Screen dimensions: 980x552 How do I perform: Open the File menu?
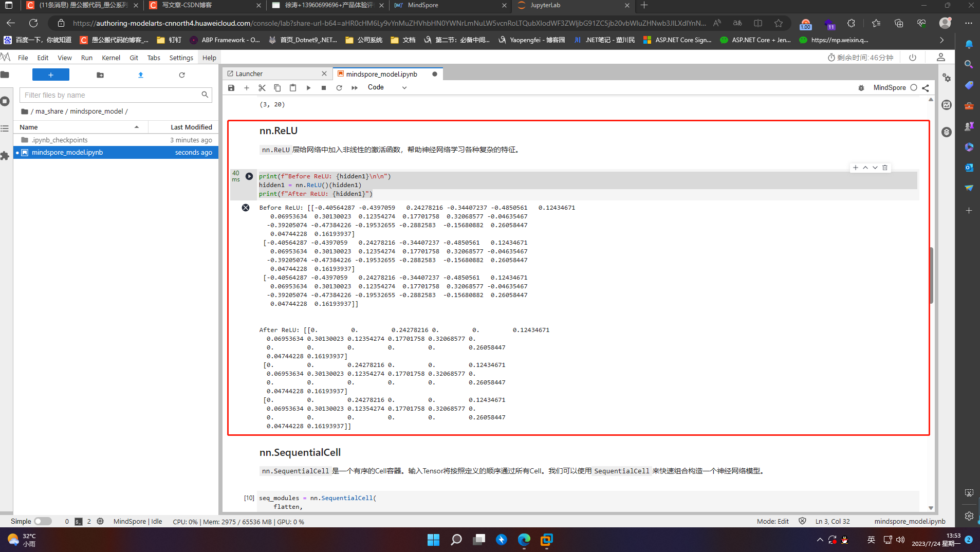click(23, 58)
